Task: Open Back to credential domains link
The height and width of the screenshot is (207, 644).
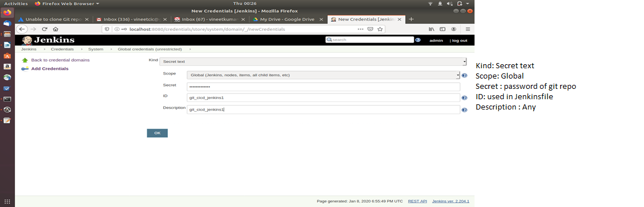Action: tap(60, 60)
